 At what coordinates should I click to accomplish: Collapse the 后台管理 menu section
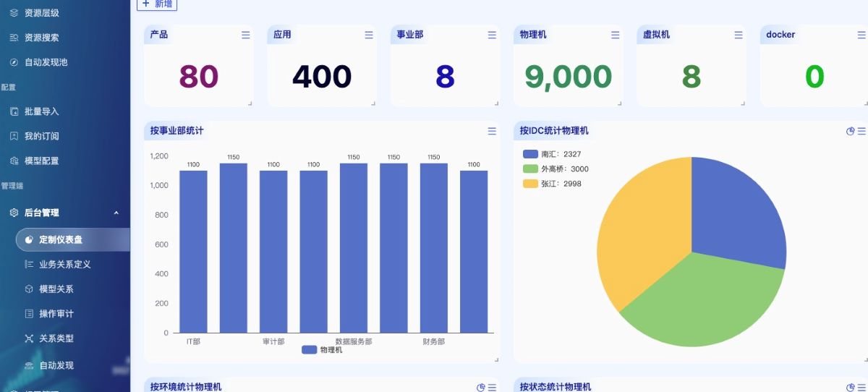(116, 213)
